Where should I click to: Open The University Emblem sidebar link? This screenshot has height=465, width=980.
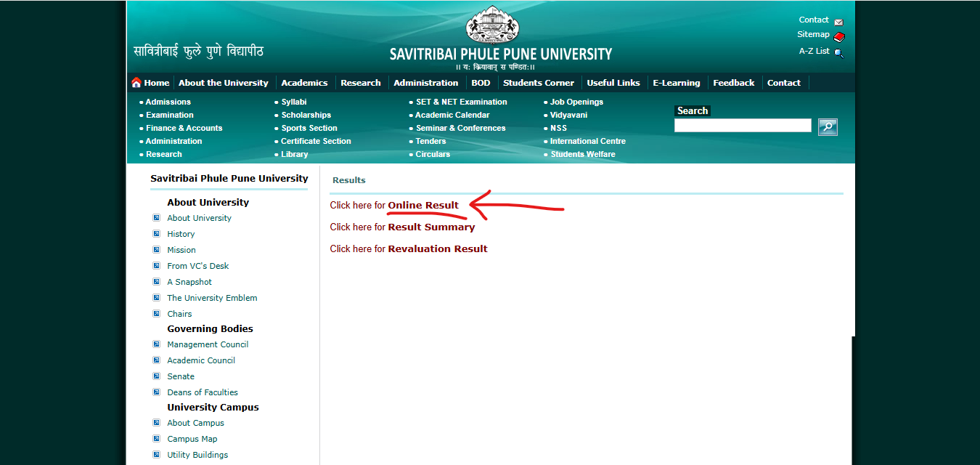[x=212, y=298]
